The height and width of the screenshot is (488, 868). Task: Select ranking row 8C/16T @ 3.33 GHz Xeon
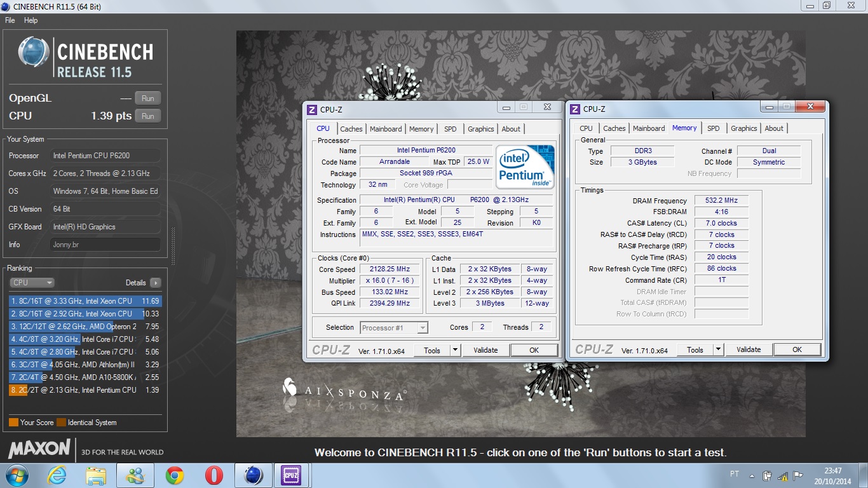tap(85, 301)
